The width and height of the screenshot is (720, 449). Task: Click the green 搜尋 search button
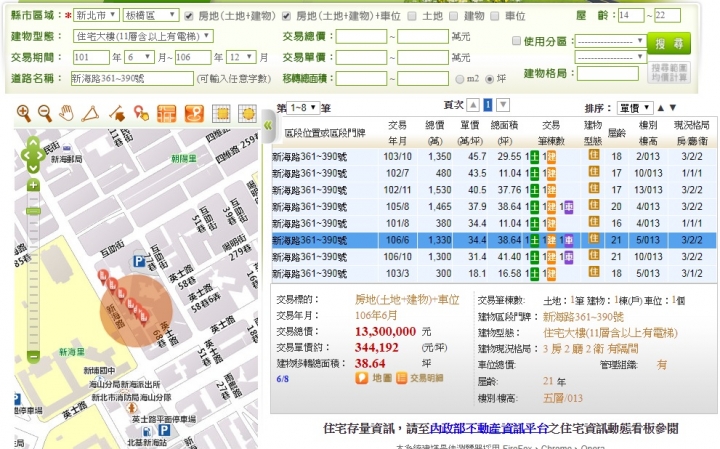tap(669, 44)
